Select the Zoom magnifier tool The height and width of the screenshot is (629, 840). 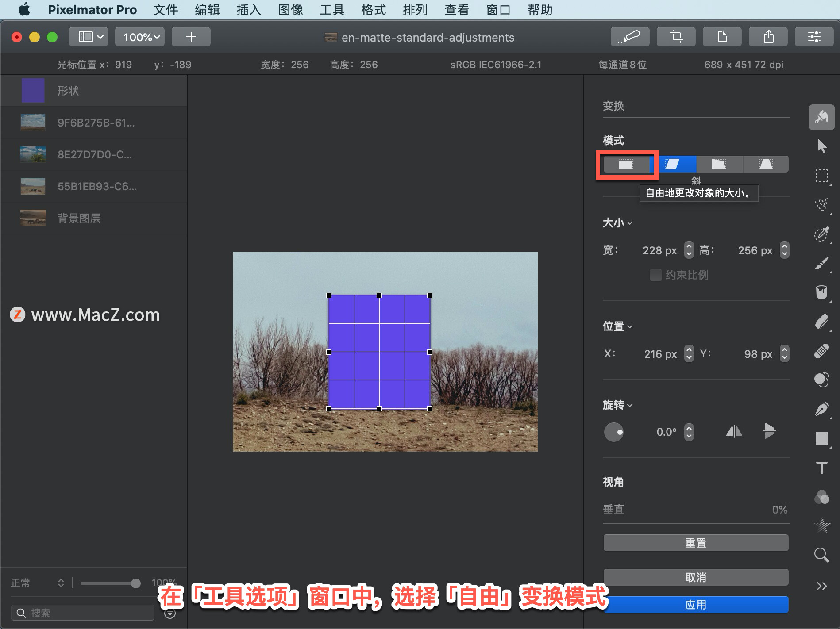pos(822,555)
